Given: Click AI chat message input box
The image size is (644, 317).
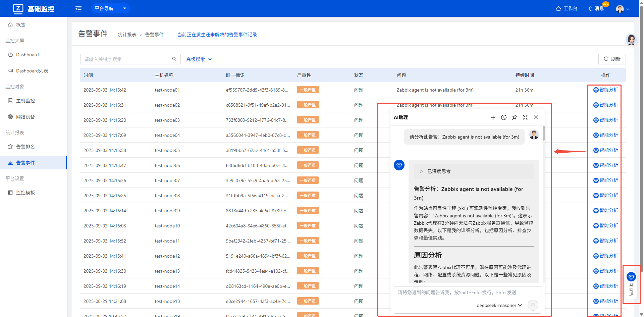Looking at the screenshot, I should click(467, 293).
